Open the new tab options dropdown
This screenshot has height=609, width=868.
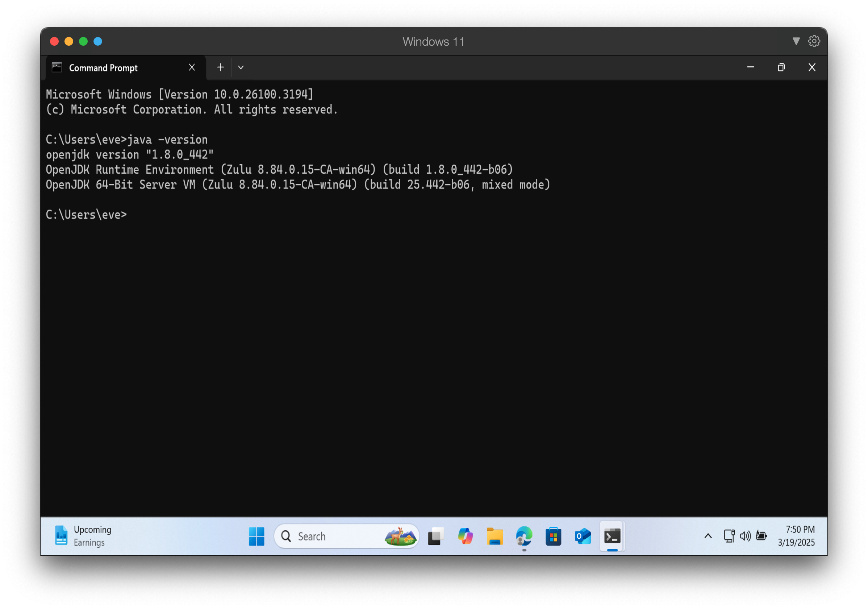click(x=241, y=67)
